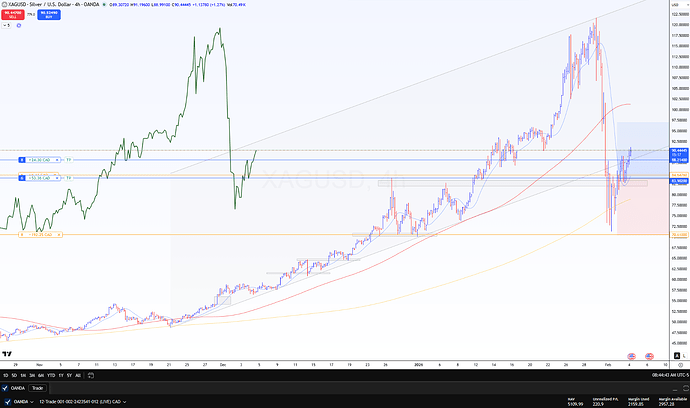The image size is (690, 408).
Task: Minimize the trading panel
Action: (675, 389)
